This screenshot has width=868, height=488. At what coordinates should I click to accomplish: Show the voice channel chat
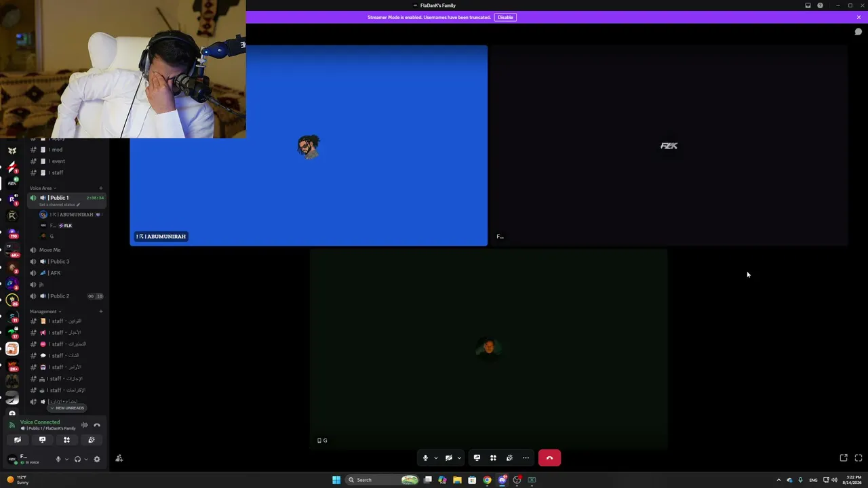[x=859, y=32]
